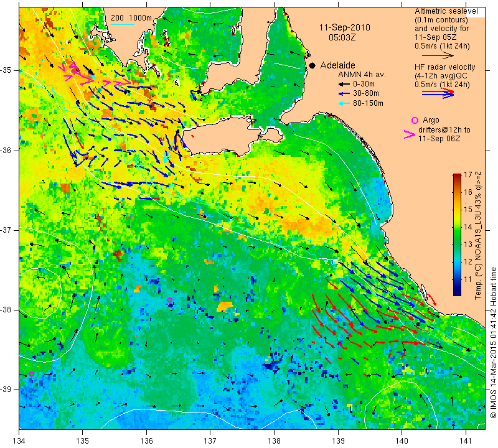Viewport: 498px width, 448px height.
Task: Click Kangaroo Island on the map
Action: point(222,136)
